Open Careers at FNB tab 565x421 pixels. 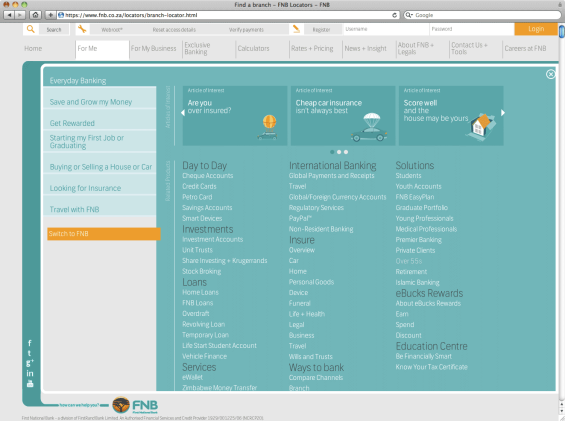tap(525, 49)
